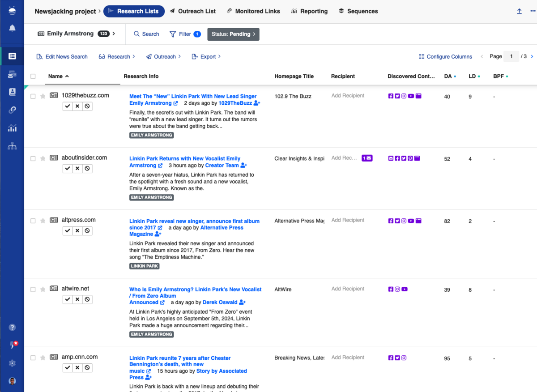
Task: Star the altpress.com row
Action: [43, 221]
